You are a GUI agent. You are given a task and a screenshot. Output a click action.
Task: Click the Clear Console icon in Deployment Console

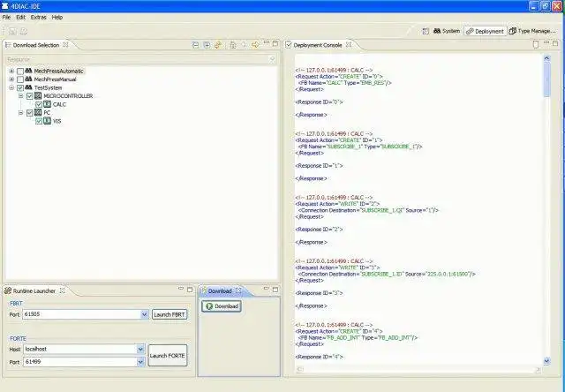536,44
